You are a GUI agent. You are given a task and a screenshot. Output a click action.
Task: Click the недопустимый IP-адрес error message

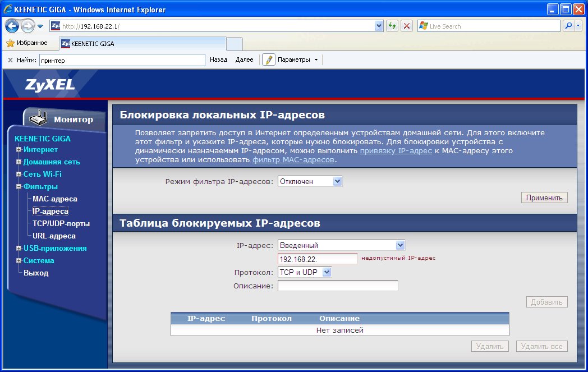pos(398,258)
